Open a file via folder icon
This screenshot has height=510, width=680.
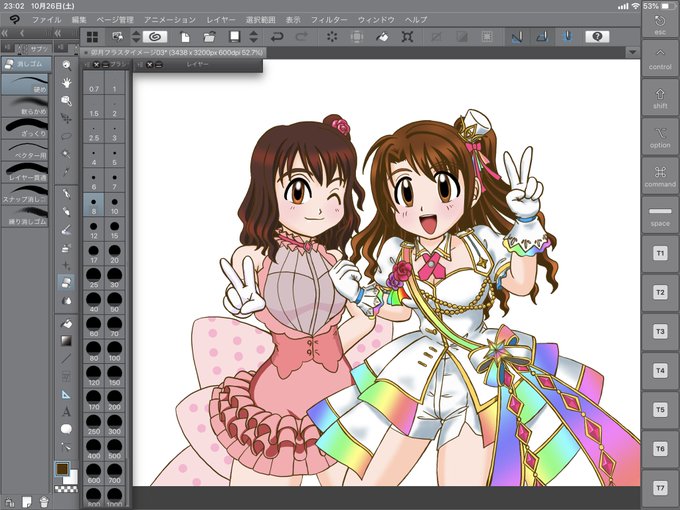tap(209, 37)
